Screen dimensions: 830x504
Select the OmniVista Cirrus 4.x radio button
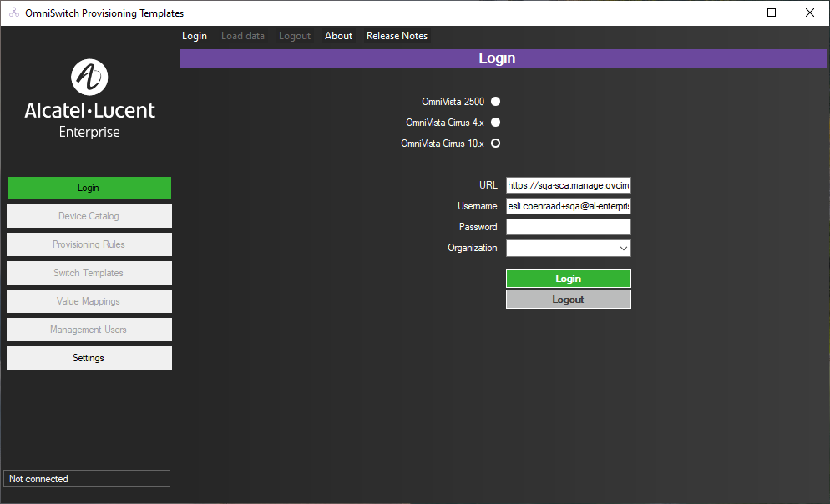pos(495,122)
